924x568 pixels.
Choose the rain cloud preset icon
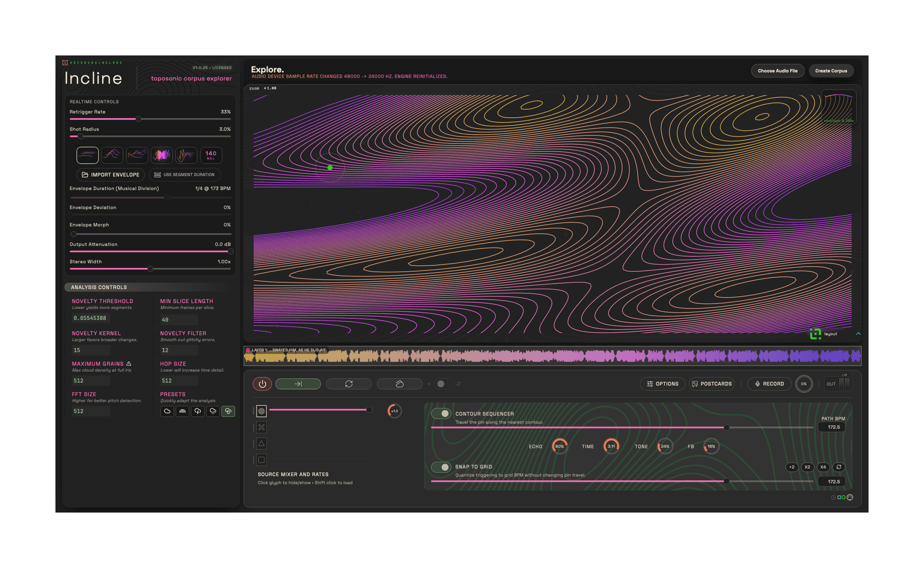click(213, 411)
